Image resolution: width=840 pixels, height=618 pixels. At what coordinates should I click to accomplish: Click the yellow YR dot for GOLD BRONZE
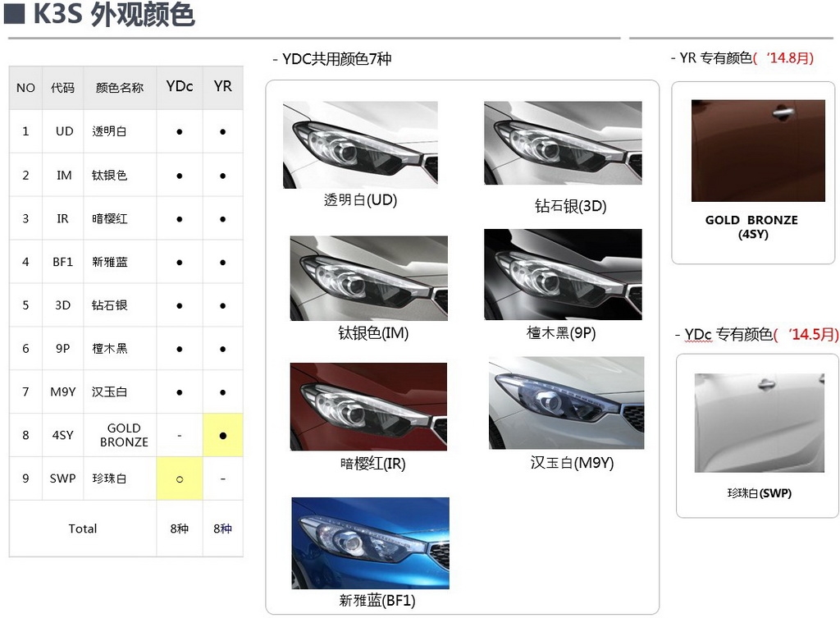point(223,435)
